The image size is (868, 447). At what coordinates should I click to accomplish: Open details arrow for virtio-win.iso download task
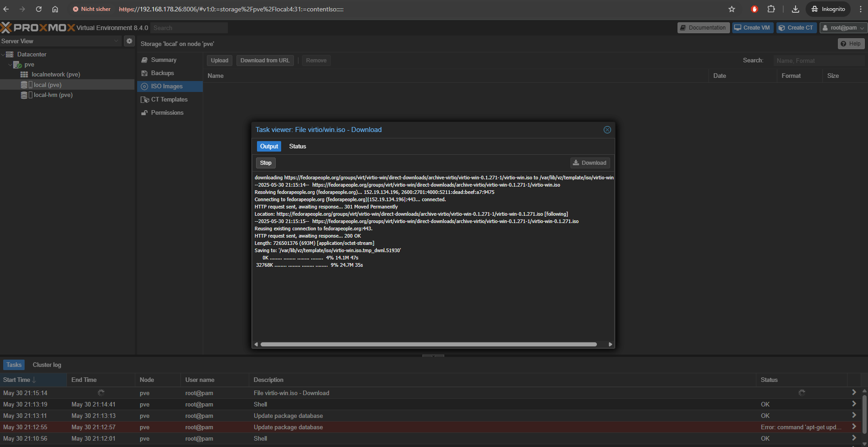click(x=853, y=392)
